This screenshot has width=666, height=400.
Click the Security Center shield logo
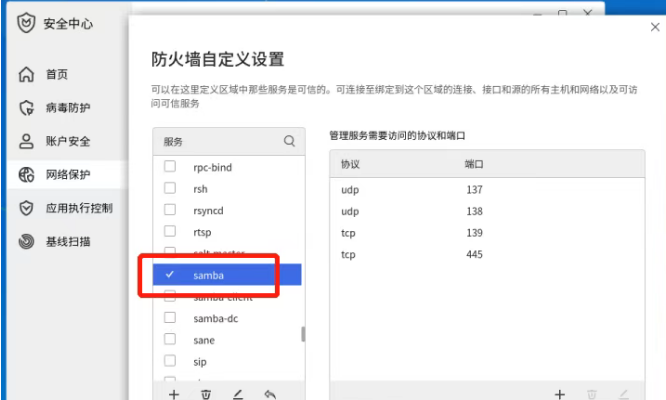click(x=25, y=23)
